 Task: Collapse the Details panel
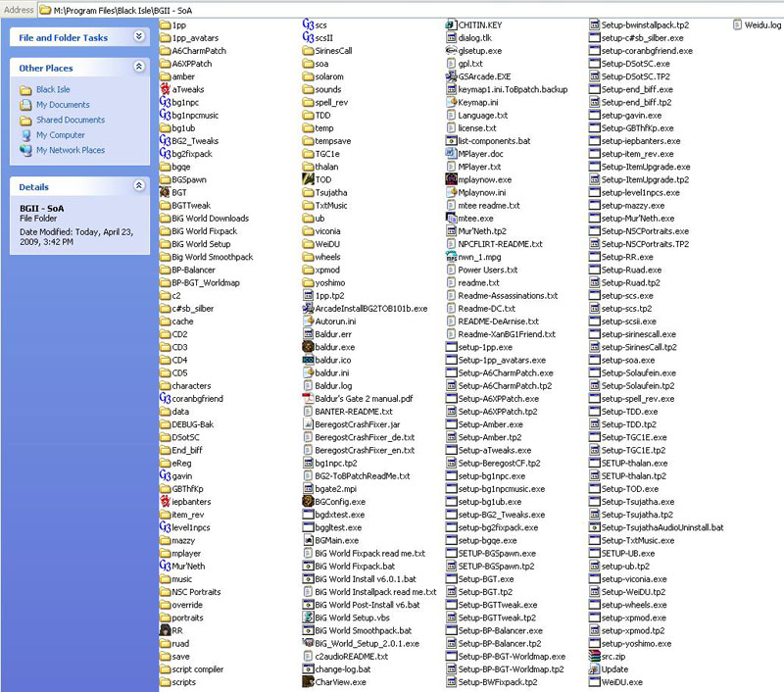point(139,185)
